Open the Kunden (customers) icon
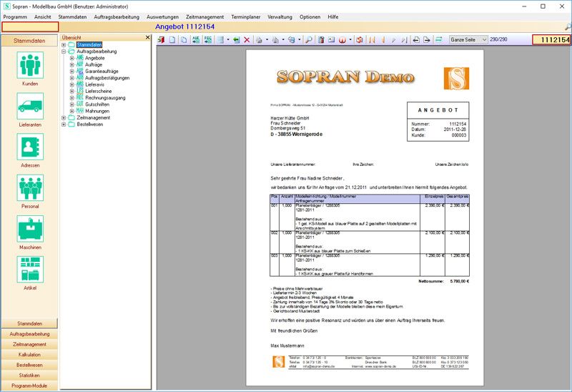This screenshot has width=572, height=392. 30,65
